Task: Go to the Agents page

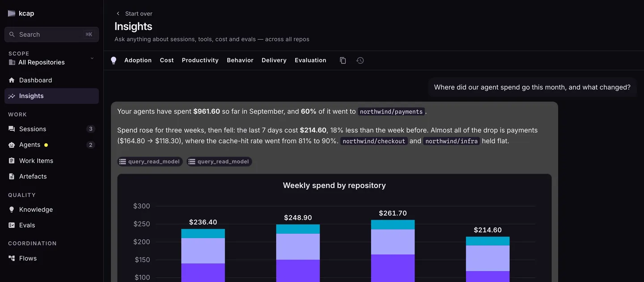Action: [x=51, y=145]
